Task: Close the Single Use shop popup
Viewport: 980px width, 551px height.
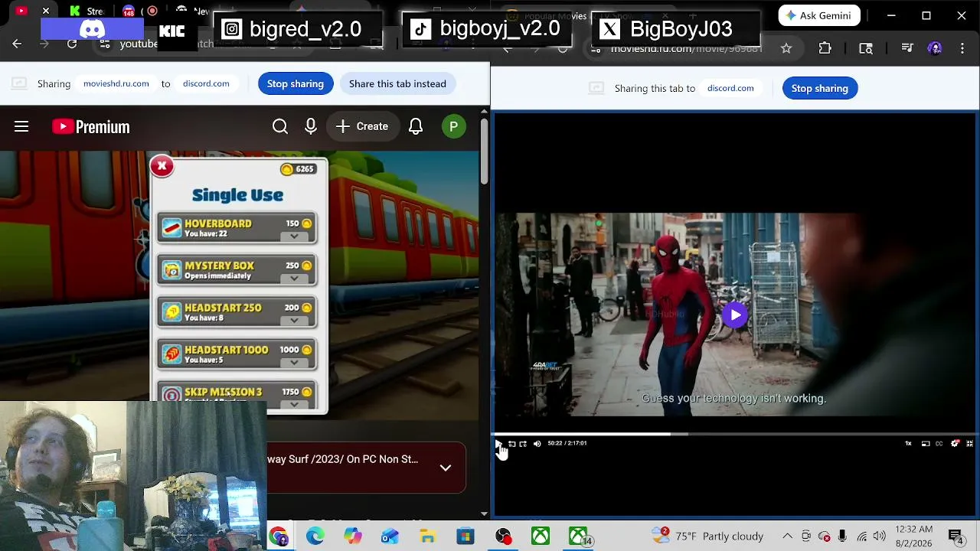Action: [x=162, y=166]
